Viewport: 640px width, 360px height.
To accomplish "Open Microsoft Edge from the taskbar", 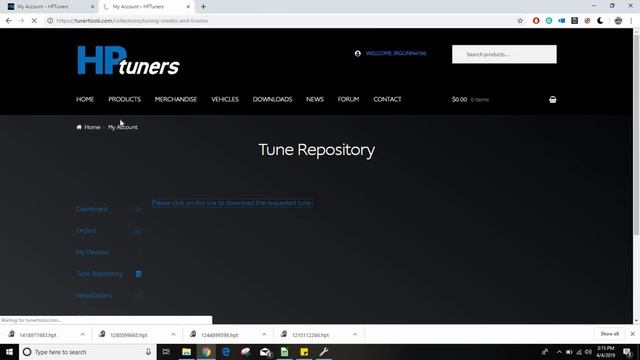I will (226, 352).
